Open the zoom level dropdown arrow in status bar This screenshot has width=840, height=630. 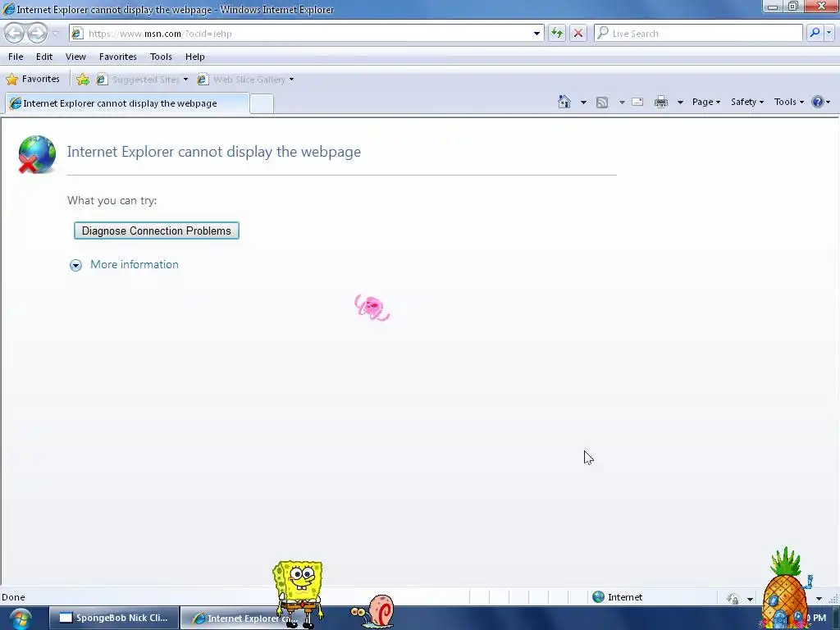coord(819,598)
